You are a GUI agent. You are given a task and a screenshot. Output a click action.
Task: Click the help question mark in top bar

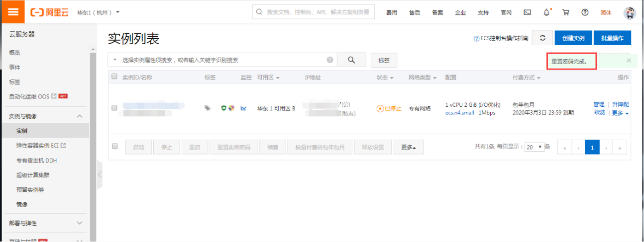(585, 12)
